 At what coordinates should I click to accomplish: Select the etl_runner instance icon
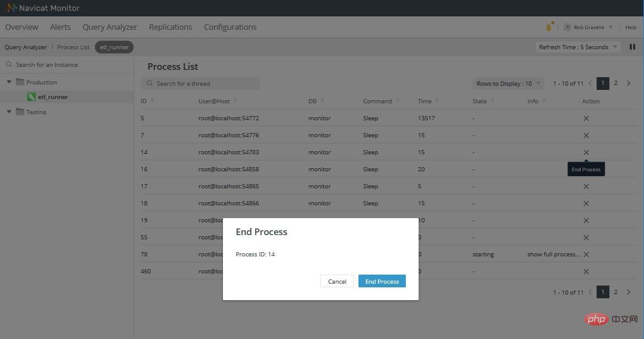click(31, 97)
